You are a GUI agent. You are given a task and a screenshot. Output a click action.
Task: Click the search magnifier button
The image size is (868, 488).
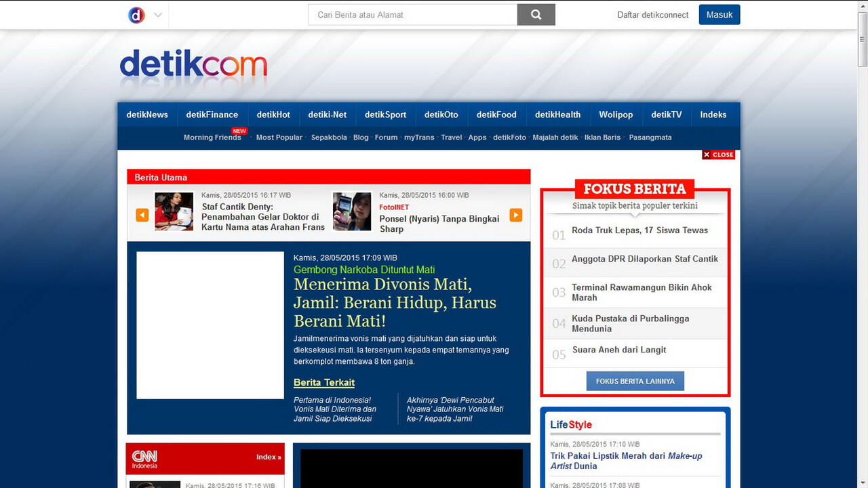click(536, 15)
